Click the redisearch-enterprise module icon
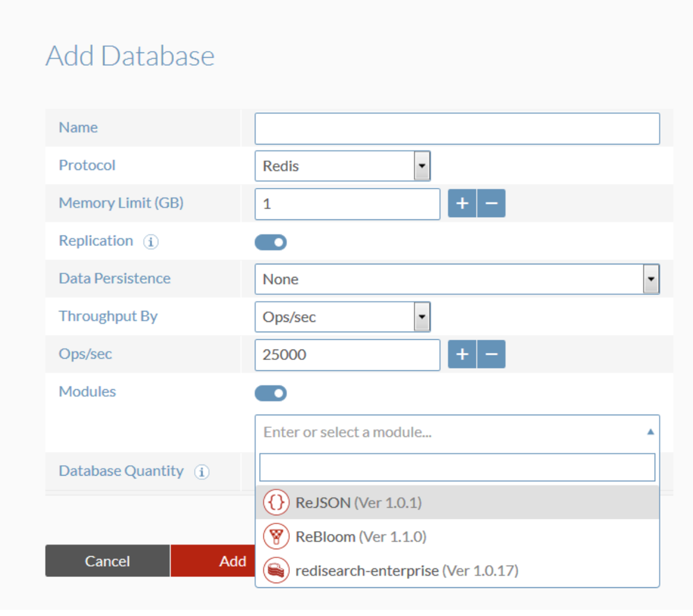693x616 pixels. (276, 570)
